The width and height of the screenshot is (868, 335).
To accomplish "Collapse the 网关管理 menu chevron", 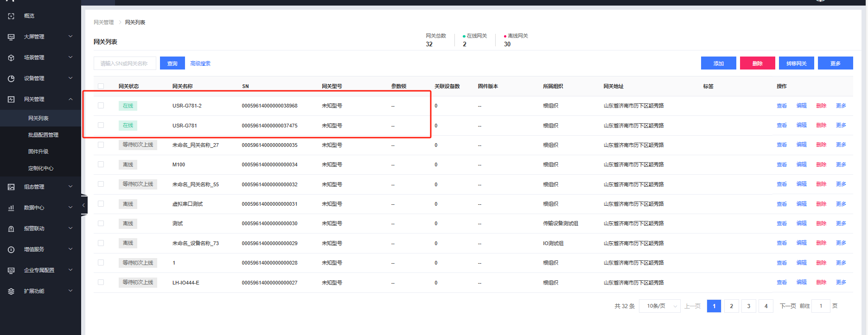I will 70,99.
